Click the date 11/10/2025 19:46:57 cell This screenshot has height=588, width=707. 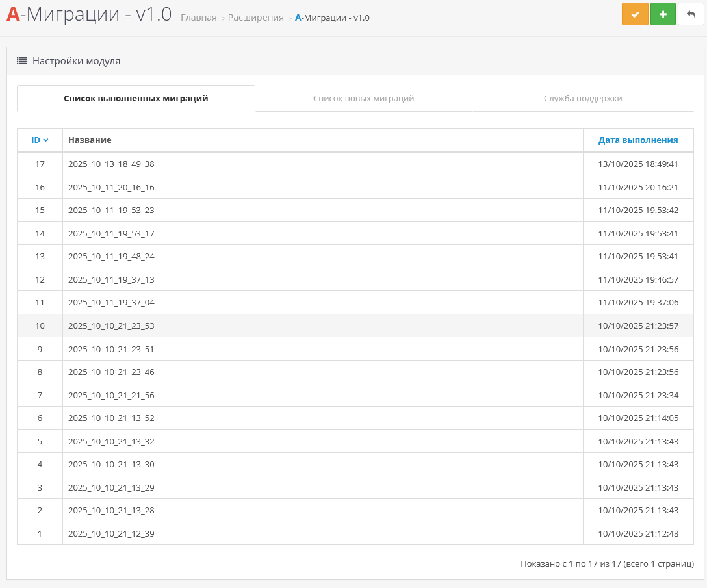(637, 280)
